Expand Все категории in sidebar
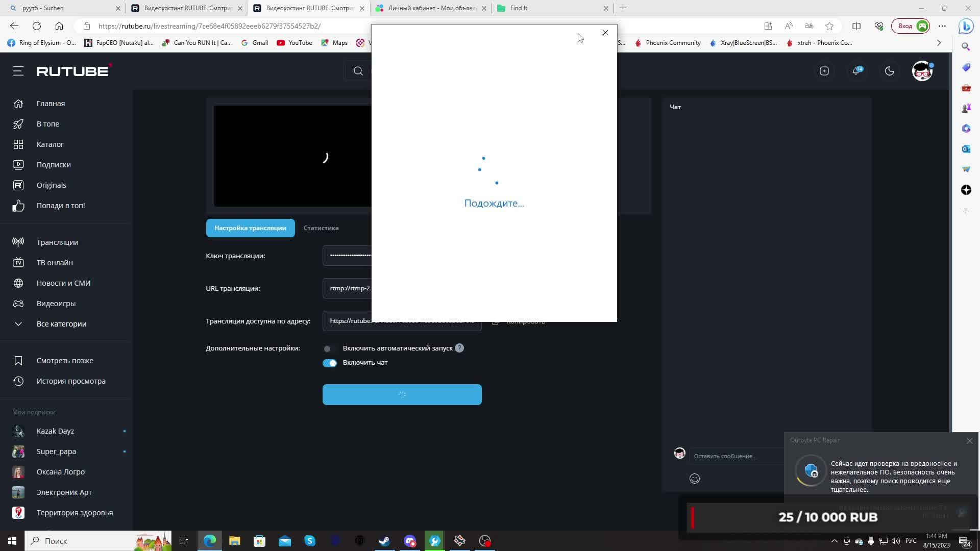Viewport: 980px width, 551px height. tap(61, 324)
